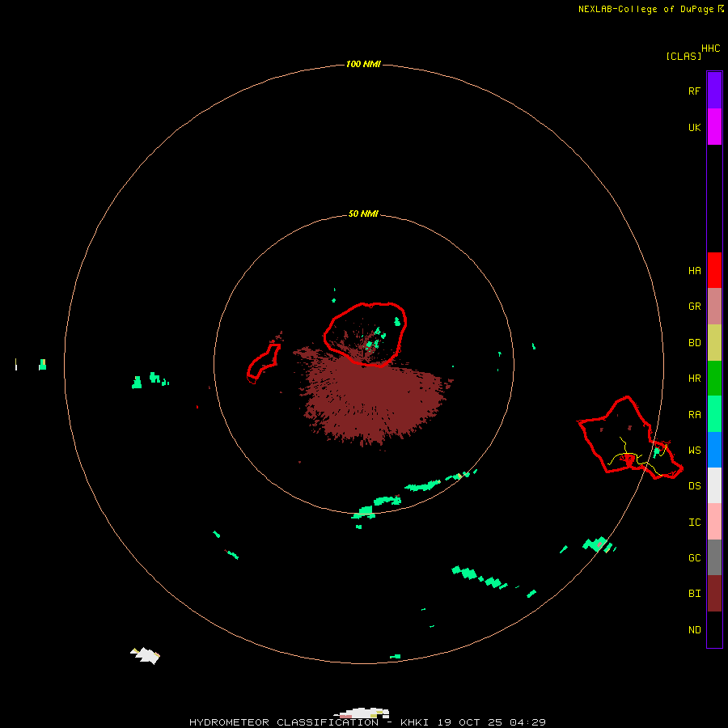
Task: Click the 'BI' legend label
Action: point(694,594)
